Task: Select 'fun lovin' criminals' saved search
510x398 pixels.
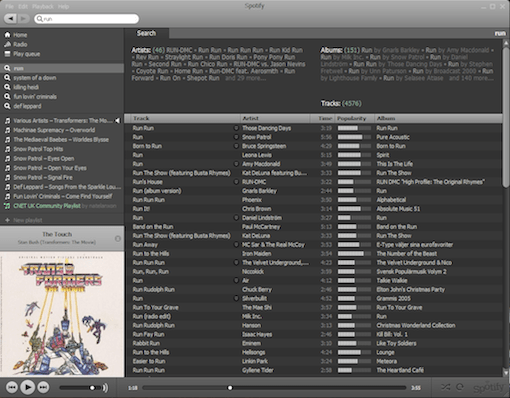Action: tap(35, 96)
